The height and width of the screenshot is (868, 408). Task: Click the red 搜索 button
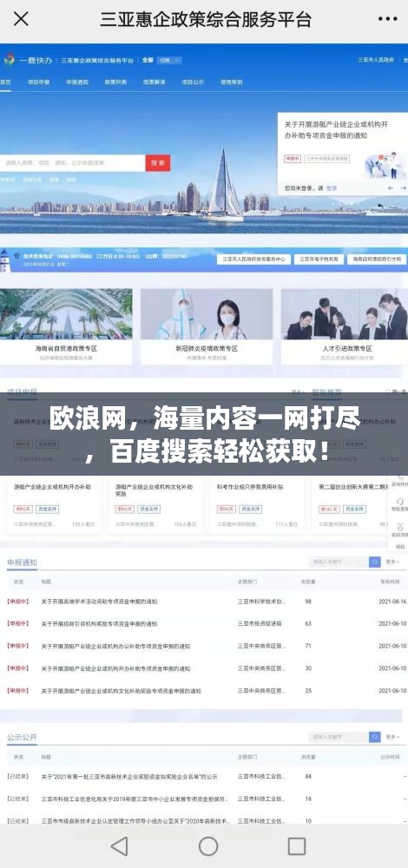(158, 163)
